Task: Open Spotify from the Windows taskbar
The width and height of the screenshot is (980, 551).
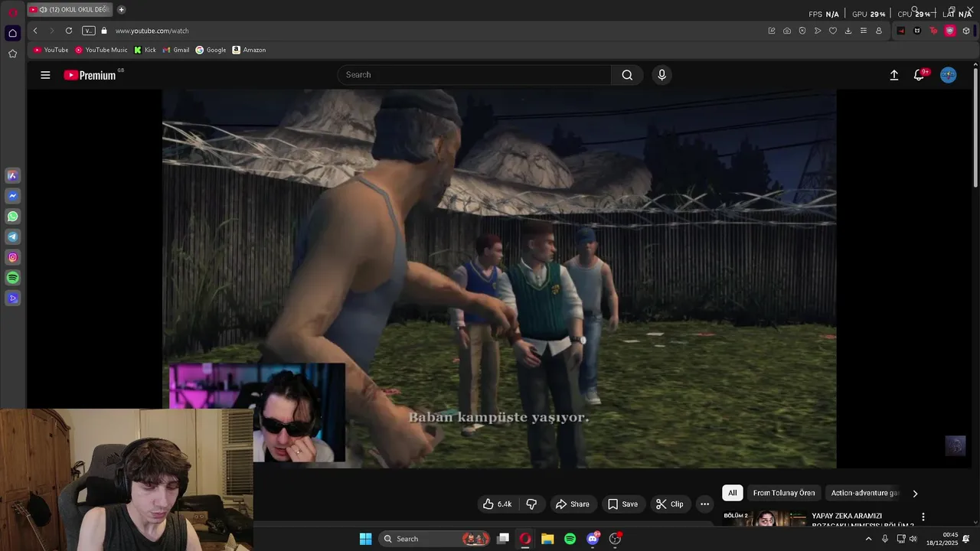Action: 570,539
